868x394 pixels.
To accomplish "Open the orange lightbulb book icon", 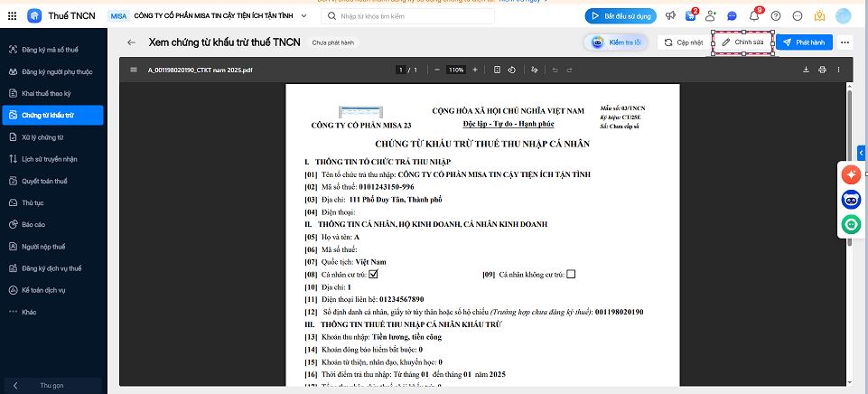I will tap(820, 16).
